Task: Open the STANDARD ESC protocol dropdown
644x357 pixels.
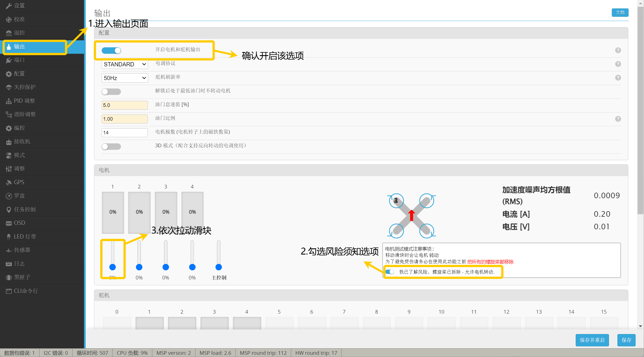Action: [125, 64]
